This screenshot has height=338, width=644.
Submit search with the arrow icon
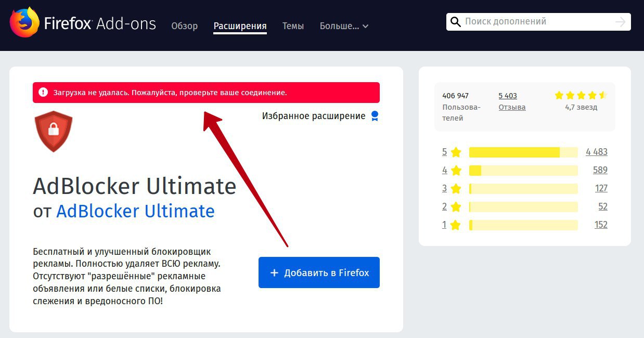tap(620, 22)
